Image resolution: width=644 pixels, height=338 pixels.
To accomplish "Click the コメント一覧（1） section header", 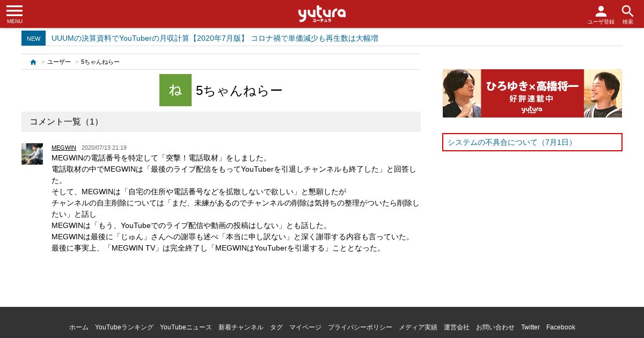I will (221, 122).
